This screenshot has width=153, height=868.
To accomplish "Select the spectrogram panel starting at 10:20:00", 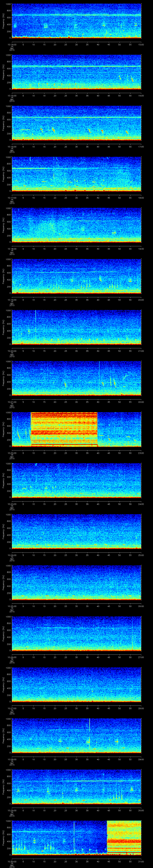I will pyautogui.click(x=76, y=327).
